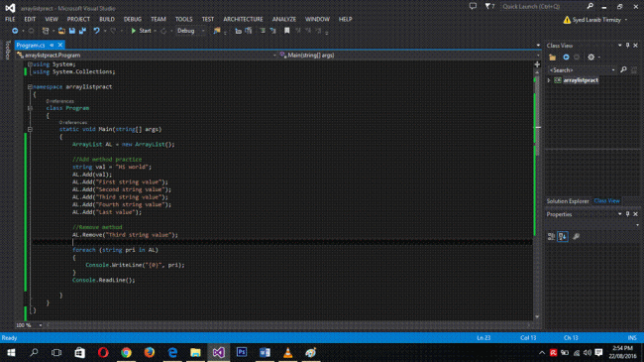Open the editor zoom 100 % dropdown
644x362 pixels.
click(x=29, y=325)
